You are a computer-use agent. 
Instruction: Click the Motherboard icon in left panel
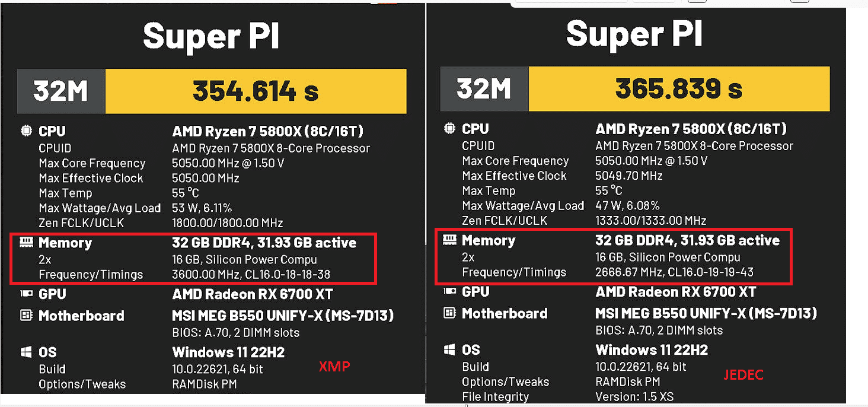[x=26, y=315]
